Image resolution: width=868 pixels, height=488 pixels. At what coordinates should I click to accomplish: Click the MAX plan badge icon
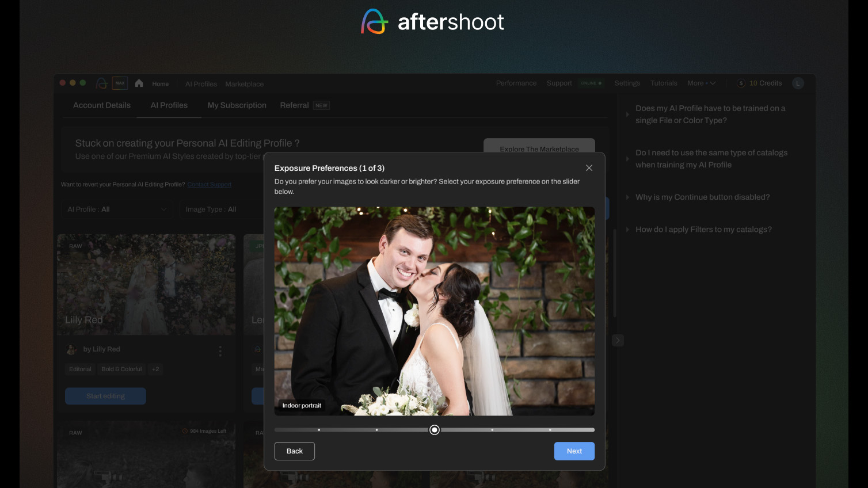[x=120, y=83]
